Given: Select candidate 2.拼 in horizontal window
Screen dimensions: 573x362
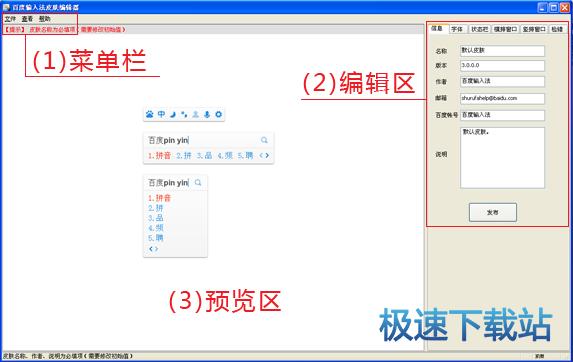Looking at the screenshot, I should click(x=184, y=156).
